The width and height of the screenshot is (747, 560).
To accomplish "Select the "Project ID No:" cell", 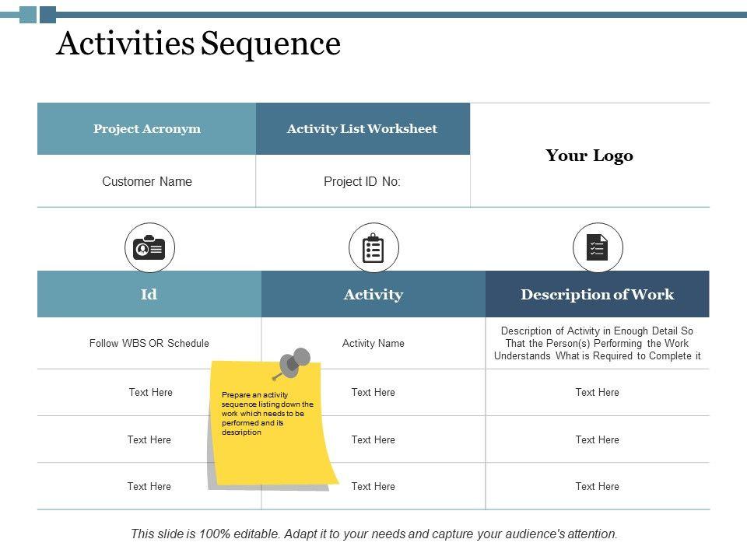I will 362,182.
